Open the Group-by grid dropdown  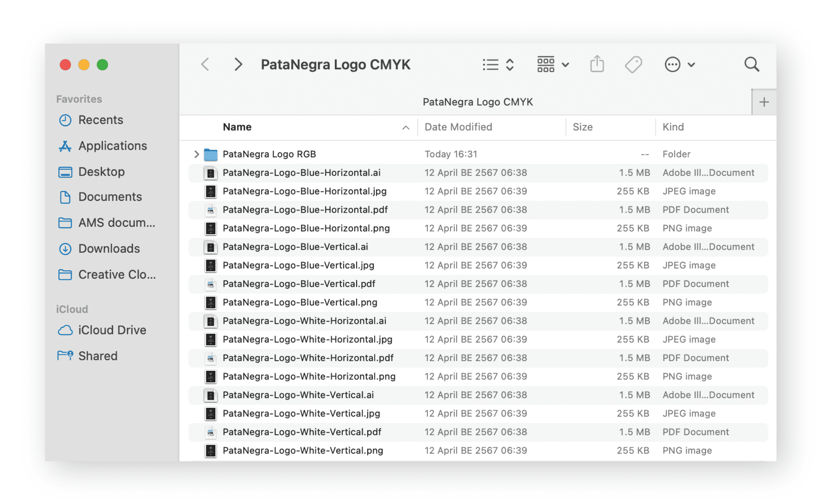pyautogui.click(x=553, y=65)
